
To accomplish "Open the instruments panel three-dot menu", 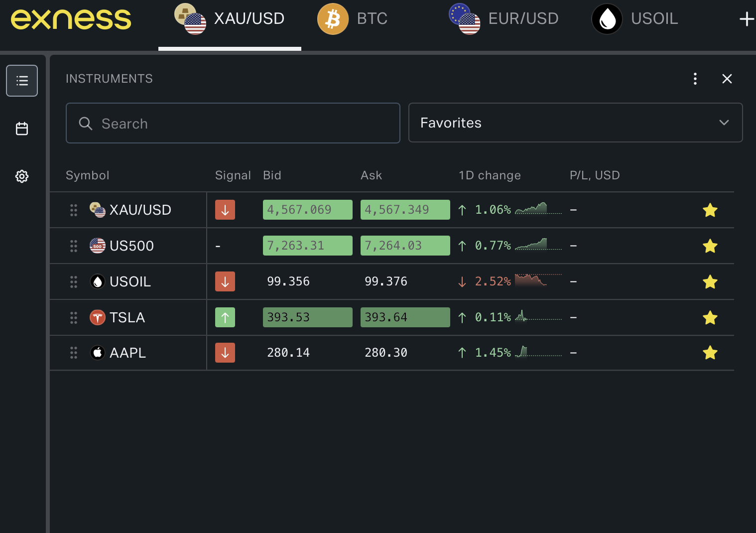I will point(695,79).
